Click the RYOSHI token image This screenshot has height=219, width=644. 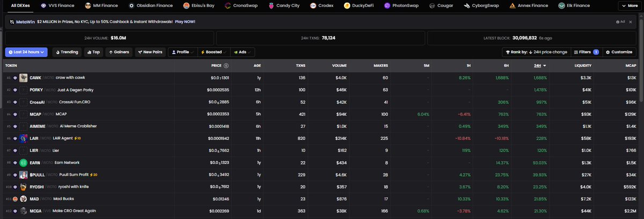24,187
